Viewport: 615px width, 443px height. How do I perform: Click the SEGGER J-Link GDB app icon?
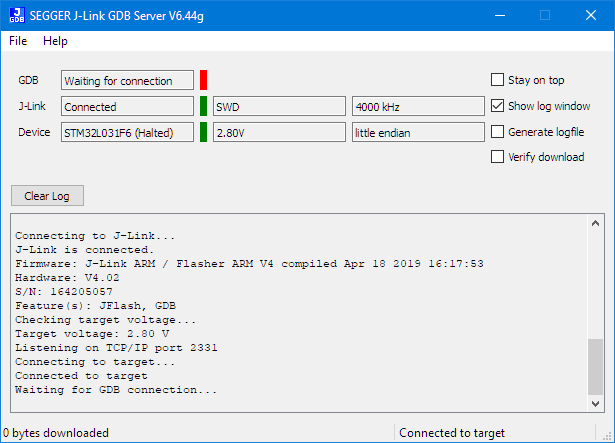17,16
